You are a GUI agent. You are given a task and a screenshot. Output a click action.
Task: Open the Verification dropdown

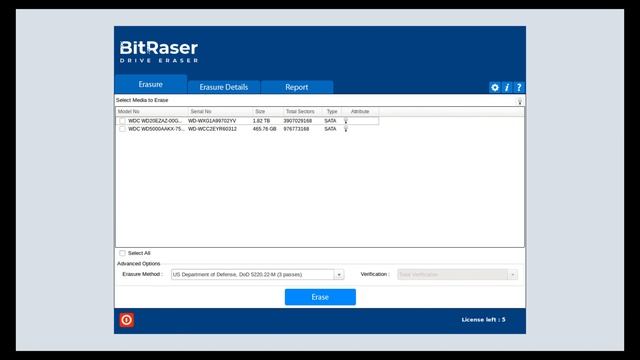458,274
